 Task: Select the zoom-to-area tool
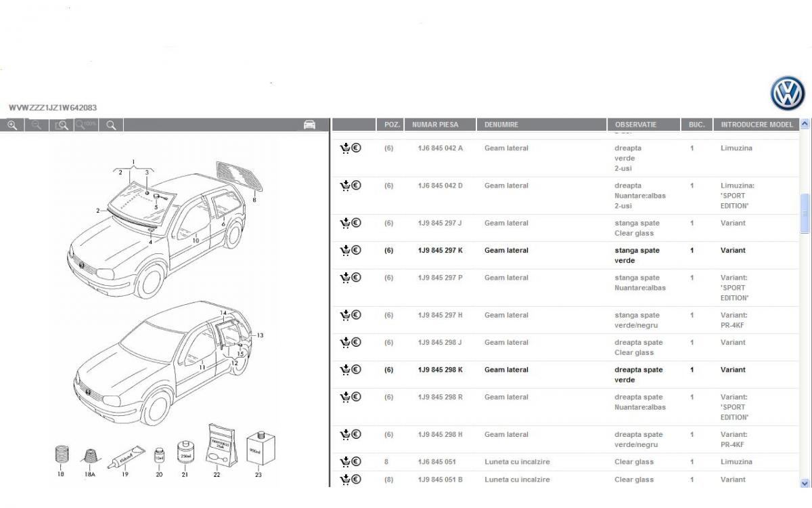pyautogui.click(x=62, y=125)
